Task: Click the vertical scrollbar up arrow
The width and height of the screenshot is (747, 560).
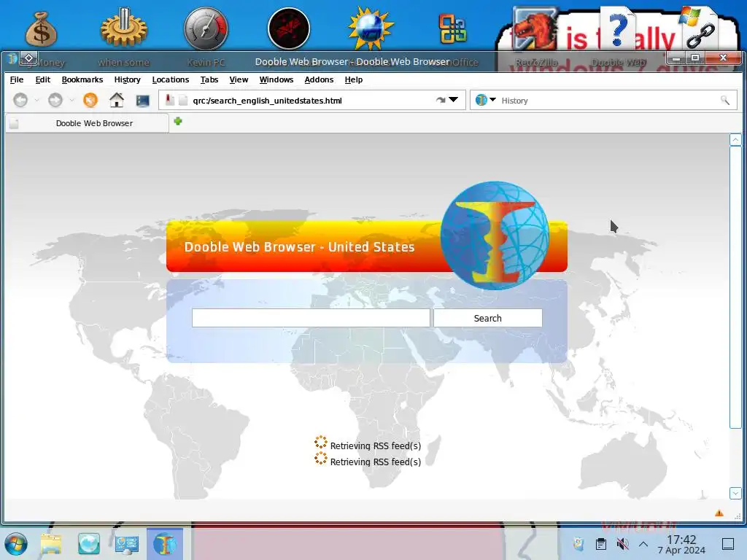Action: 735,140
